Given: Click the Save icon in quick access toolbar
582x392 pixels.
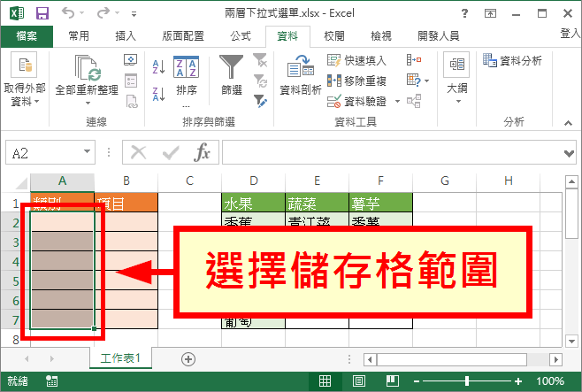Looking at the screenshot, I should coord(42,13).
